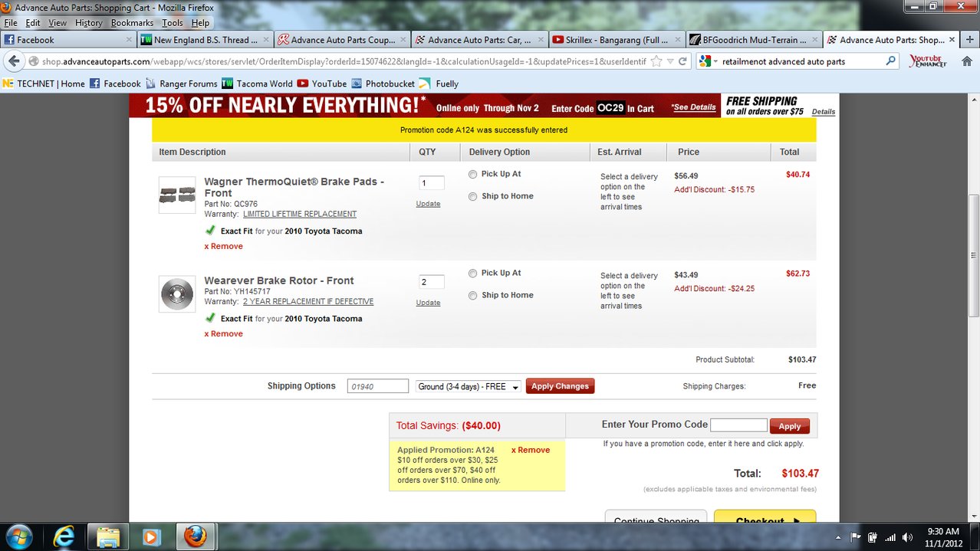
Task: Open the 2 YEAR REPLACEMENT IF DEFECTIVE warranty link
Action: (x=308, y=301)
